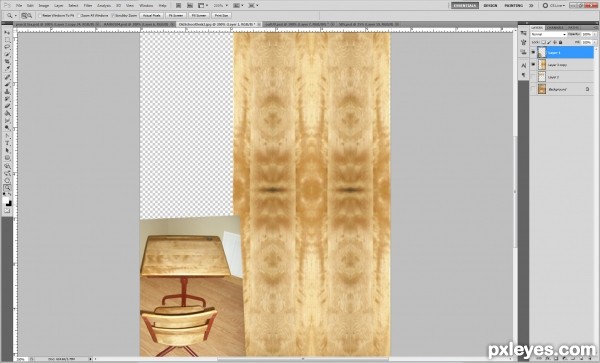The image size is (600, 363).
Task: Select the Dodge tool
Action: (x=7, y=128)
